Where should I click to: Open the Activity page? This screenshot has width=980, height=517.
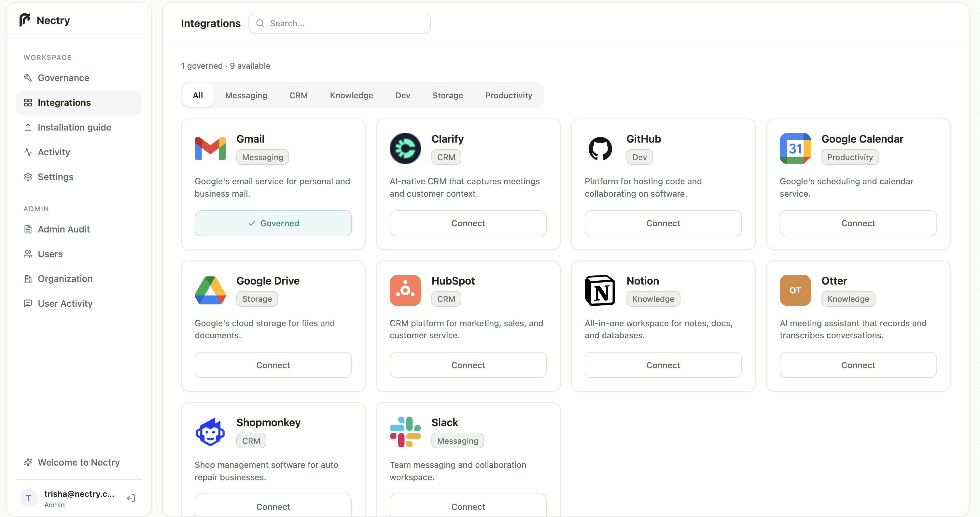point(79,152)
